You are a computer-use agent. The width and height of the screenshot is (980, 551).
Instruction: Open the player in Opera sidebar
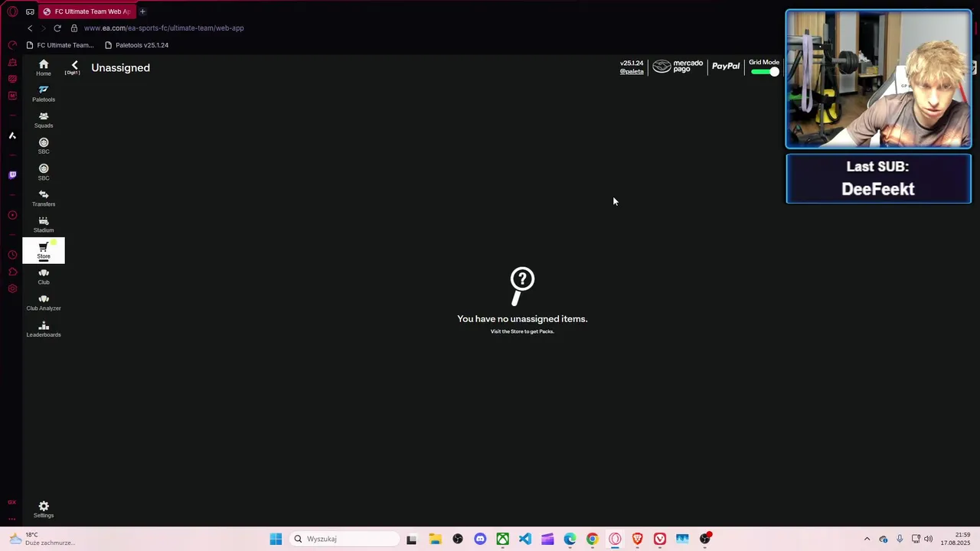12,215
